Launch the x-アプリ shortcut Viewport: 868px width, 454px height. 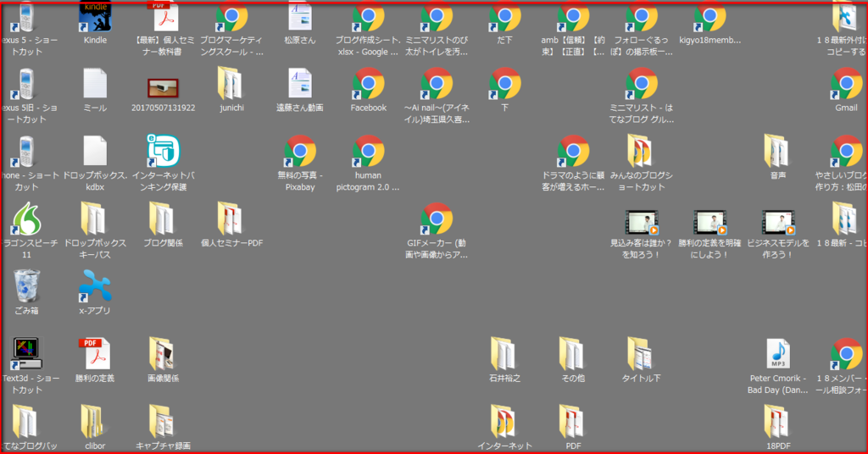(x=95, y=286)
